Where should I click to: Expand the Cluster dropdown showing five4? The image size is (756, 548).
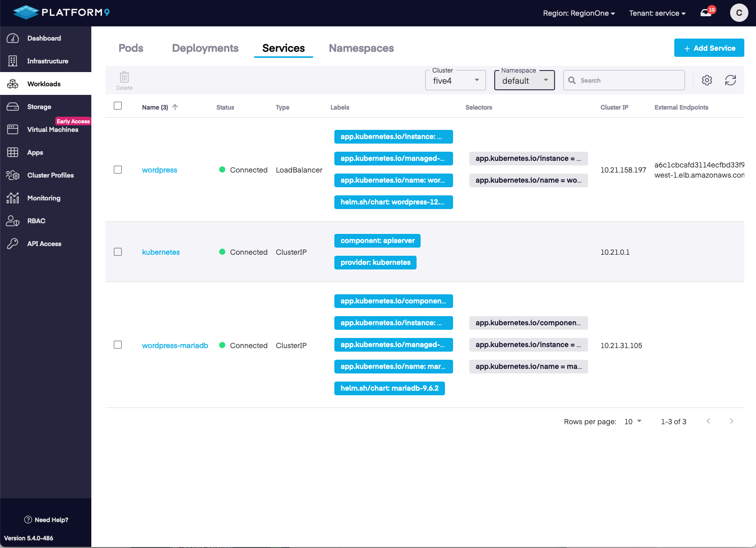click(455, 81)
